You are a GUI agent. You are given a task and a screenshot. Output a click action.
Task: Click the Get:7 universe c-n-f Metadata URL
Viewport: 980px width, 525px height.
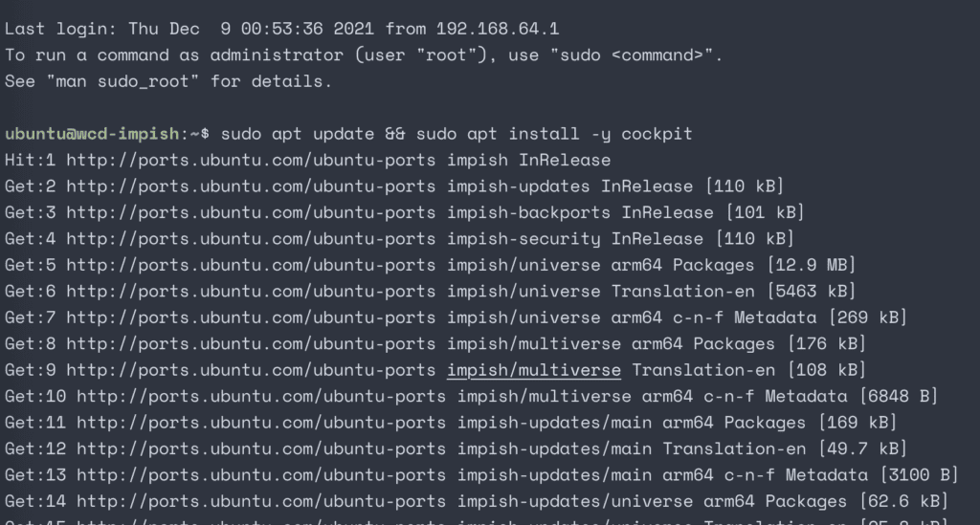pyautogui.click(x=251, y=317)
